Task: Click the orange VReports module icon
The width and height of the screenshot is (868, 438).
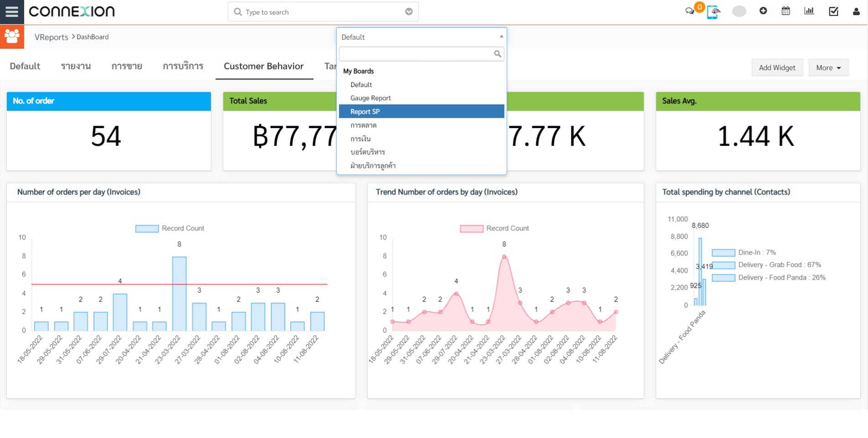Action: tap(12, 36)
